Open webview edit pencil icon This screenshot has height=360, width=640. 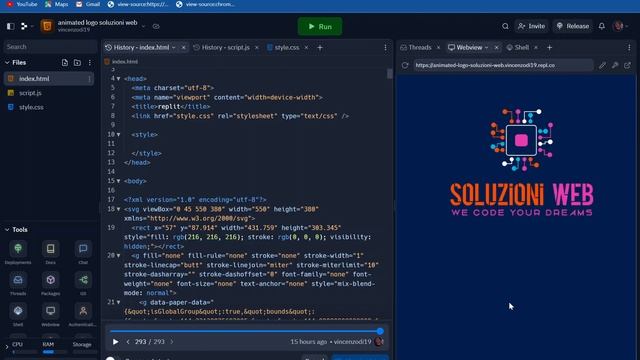click(x=602, y=65)
